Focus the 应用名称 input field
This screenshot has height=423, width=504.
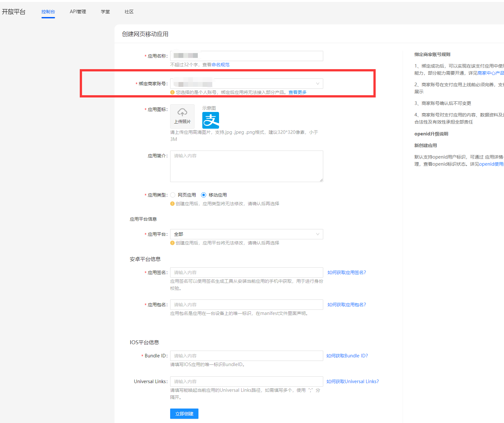[246, 56]
